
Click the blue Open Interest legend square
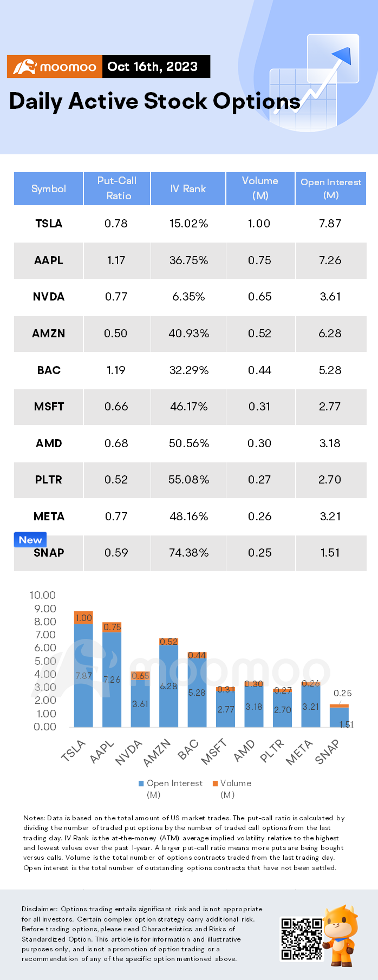(141, 783)
